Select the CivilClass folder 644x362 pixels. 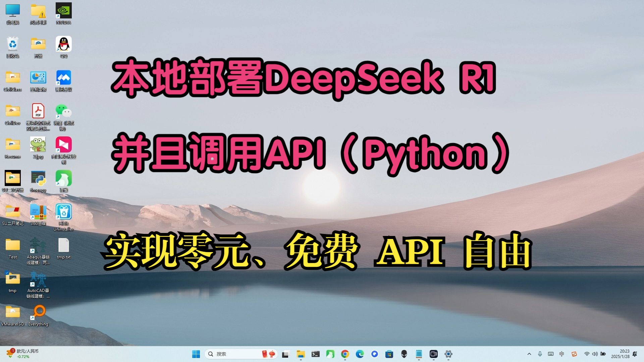click(x=12, y=81)
